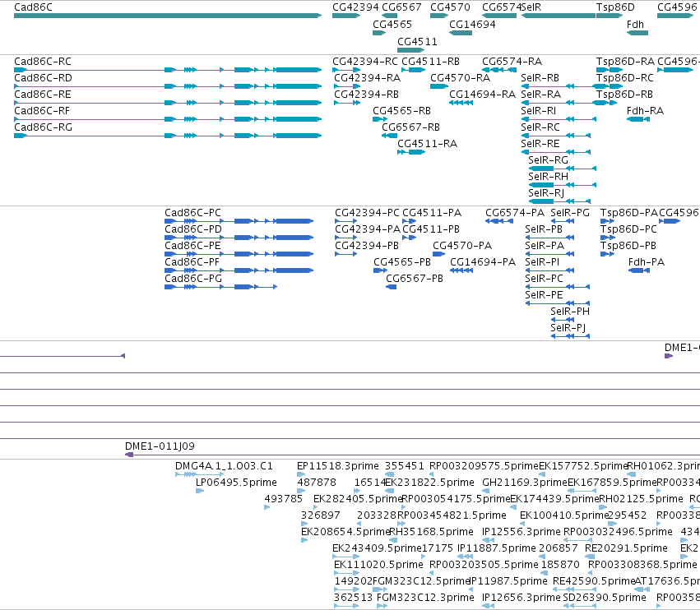Click the IP11887.5prime EST
Image resolution: width=700 pixels, height=610 pixels.
point(465,557)
